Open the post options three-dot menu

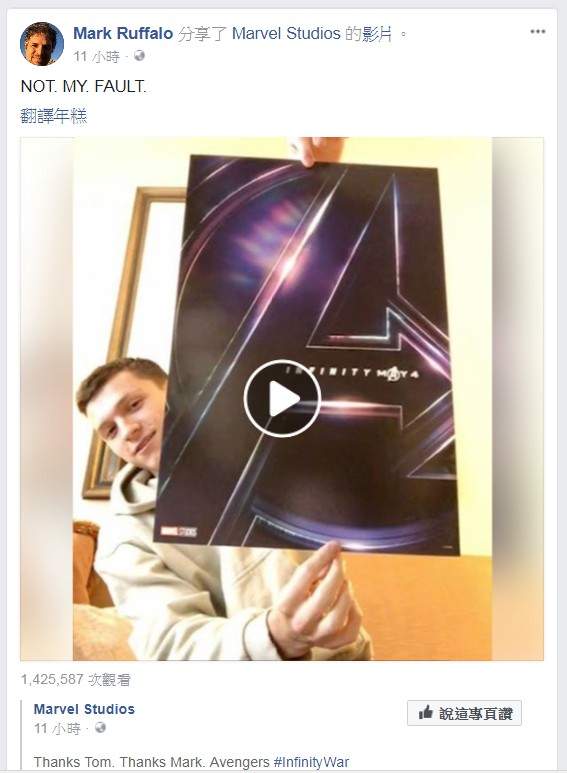click(x=537, y=32)
